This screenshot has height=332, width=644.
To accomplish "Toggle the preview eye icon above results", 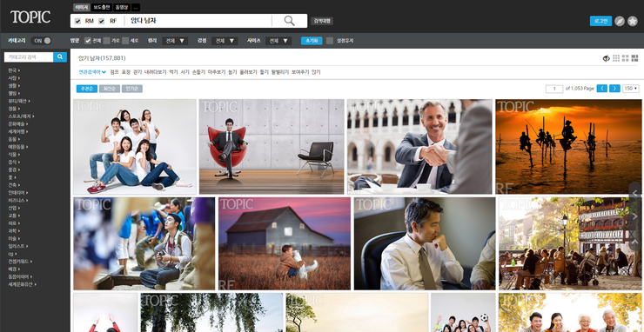I will point(607,58).
